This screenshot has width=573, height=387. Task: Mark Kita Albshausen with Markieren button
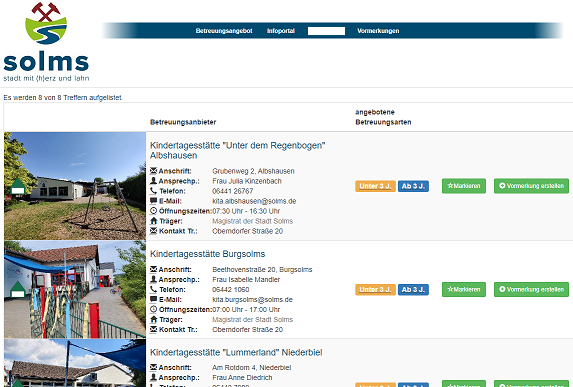pos(464,186)
